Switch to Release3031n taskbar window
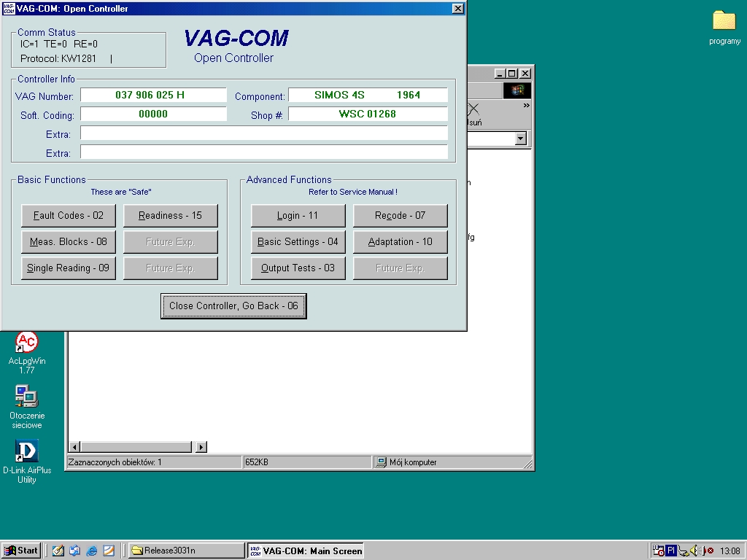 pyautogui.click(x=187, y=551)
